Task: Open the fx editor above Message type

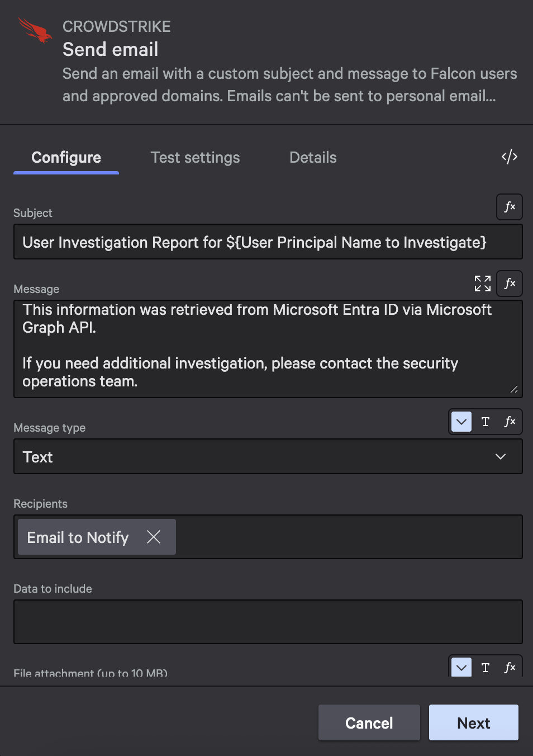Action: pos(509,422)
